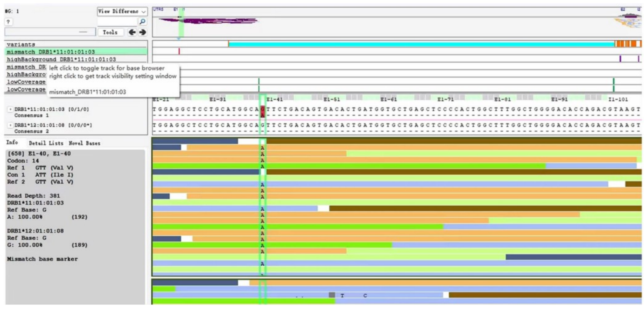Select the Info tab
Viewport: 644px width, 310px height.
click(12, 142)
